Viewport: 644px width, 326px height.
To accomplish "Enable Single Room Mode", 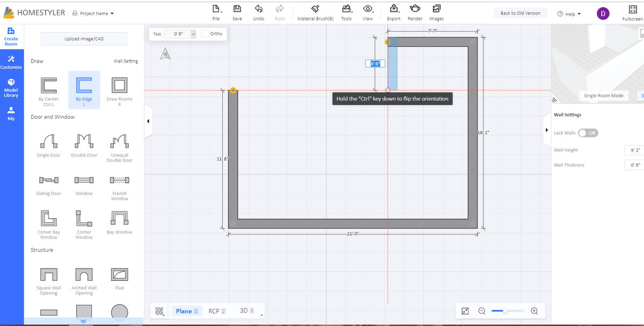I will (x=603, y=96).
